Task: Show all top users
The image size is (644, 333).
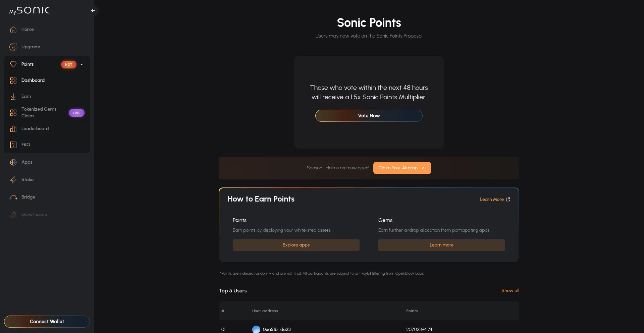Action: pos(510,291)
